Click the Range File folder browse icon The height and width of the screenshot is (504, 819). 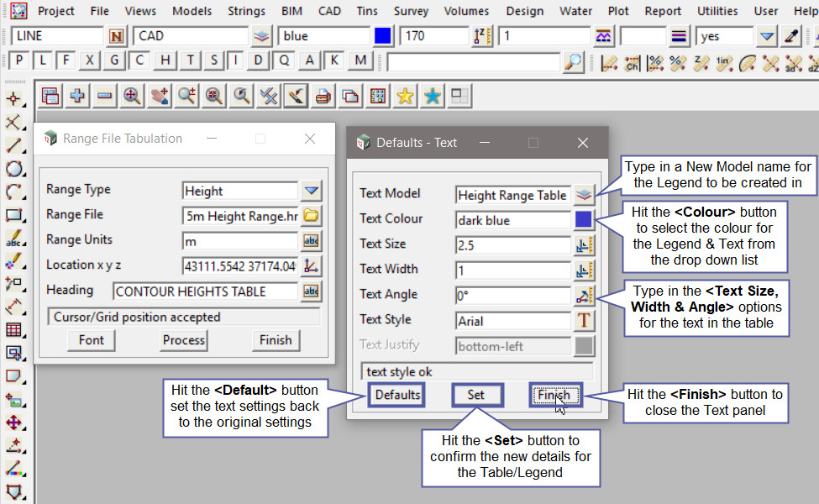[x=311, y=216]
